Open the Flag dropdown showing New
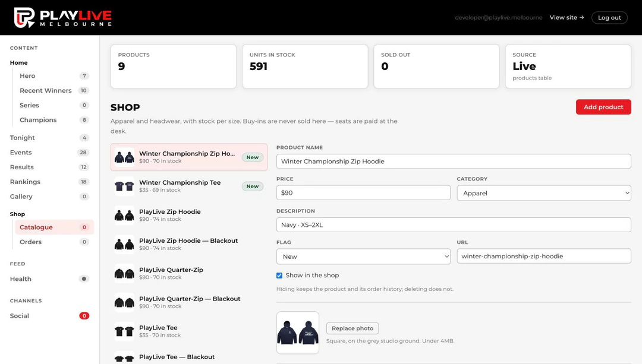Image resolution: width=642 pixels, height=364 pixels. click(x=363, y=257)
